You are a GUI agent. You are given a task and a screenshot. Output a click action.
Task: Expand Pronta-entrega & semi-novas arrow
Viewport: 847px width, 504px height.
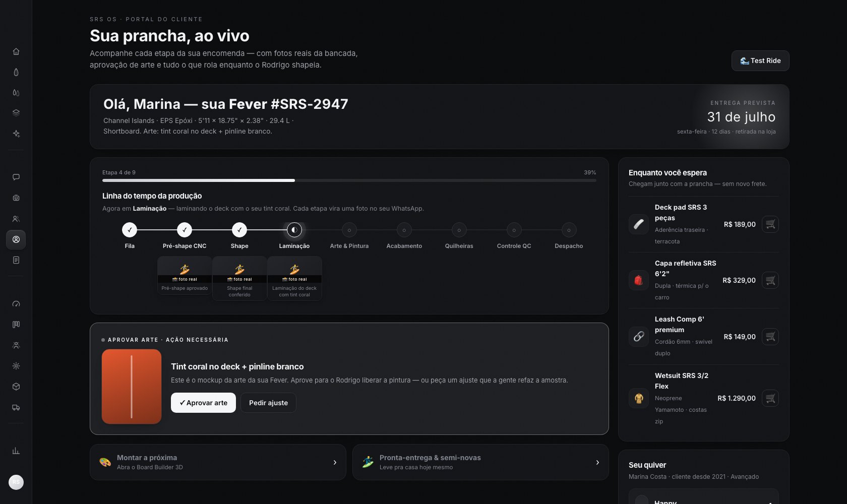click(597, 462)
